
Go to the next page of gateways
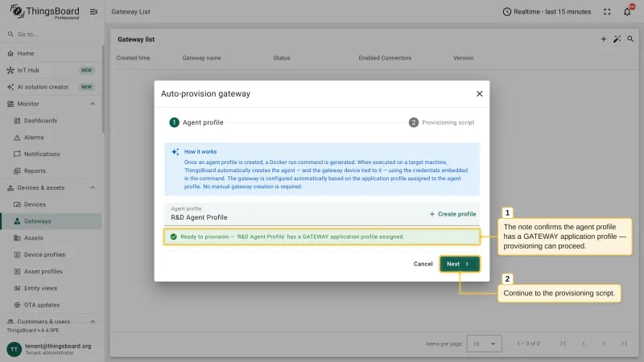(x=604, y=343)
